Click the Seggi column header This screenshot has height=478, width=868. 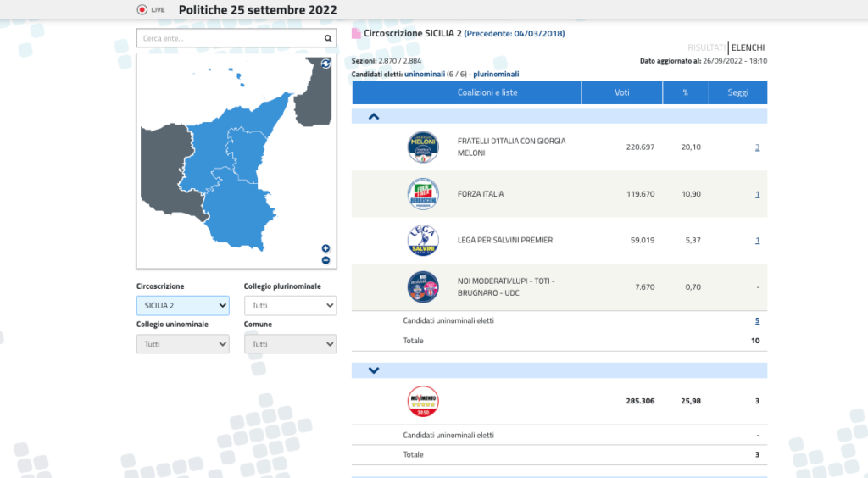738,92
